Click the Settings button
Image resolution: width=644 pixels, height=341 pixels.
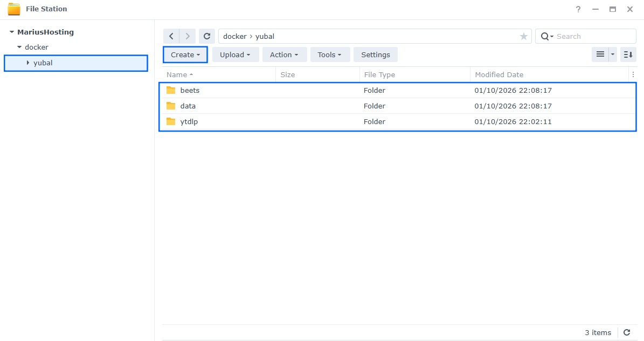pos(375,54)
